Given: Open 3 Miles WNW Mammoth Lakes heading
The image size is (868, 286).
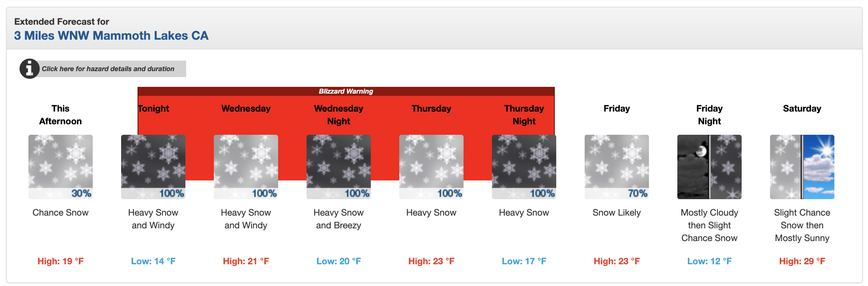Looking at the screenshot, I should click(x=111, y=36).
